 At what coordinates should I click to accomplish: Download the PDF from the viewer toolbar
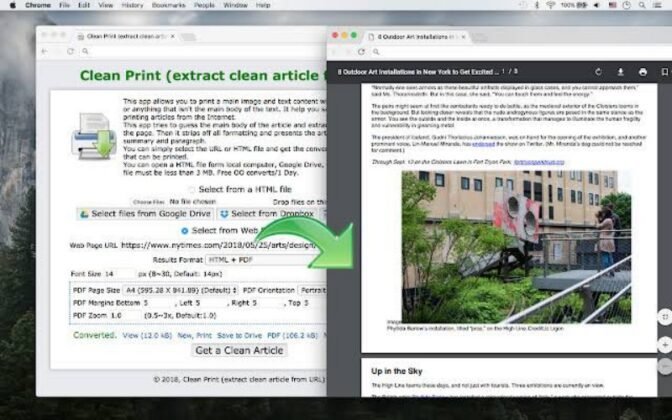coord(620,72)
